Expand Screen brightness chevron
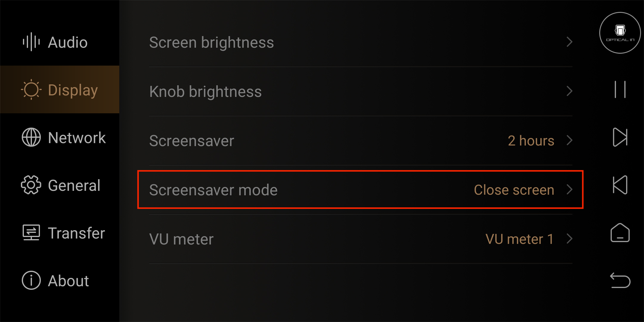 569,42
